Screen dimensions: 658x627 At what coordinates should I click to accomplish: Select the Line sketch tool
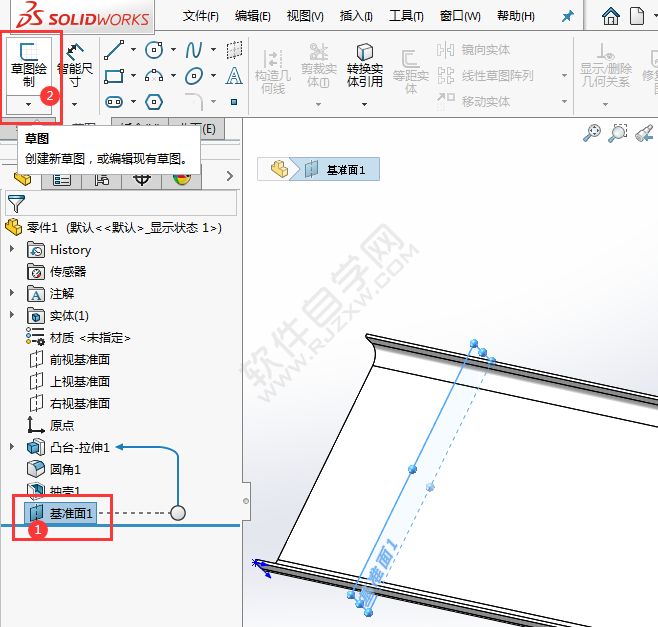pyautogui.click(x=114, y=50)
